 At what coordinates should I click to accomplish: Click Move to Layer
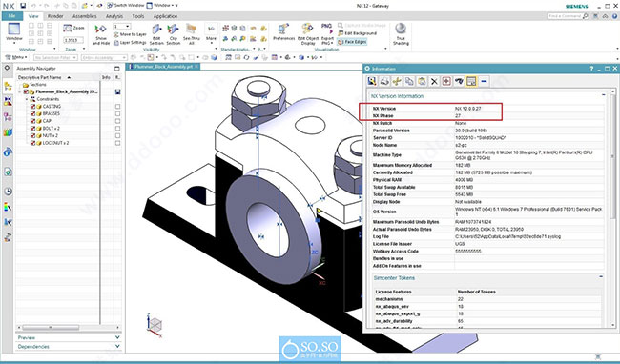coord(130,34)
